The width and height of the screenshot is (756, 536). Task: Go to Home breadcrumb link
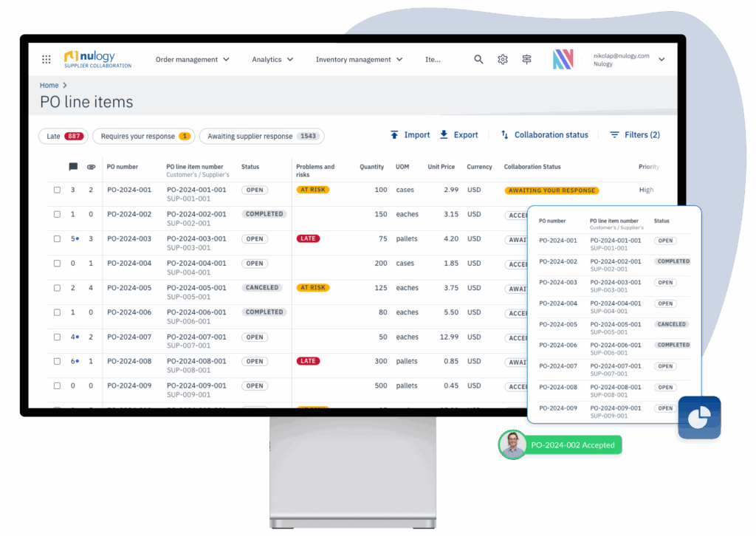(x=49, y=86)
